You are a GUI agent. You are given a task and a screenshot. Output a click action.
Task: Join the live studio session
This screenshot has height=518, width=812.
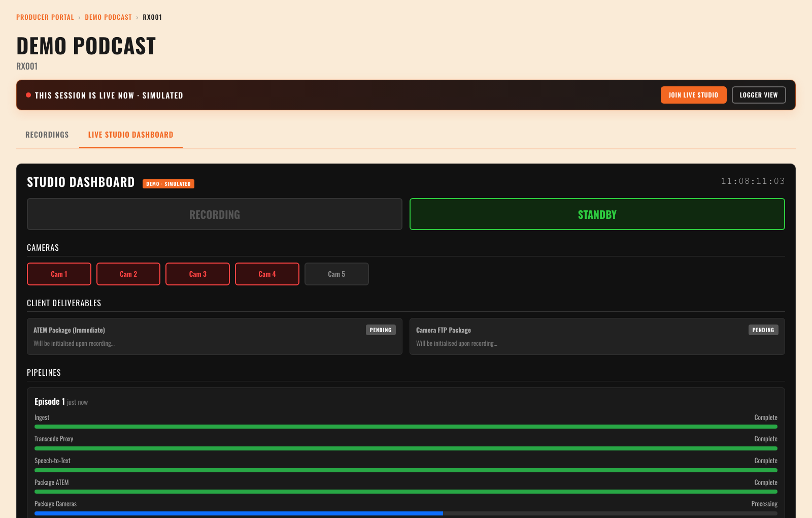693,95
